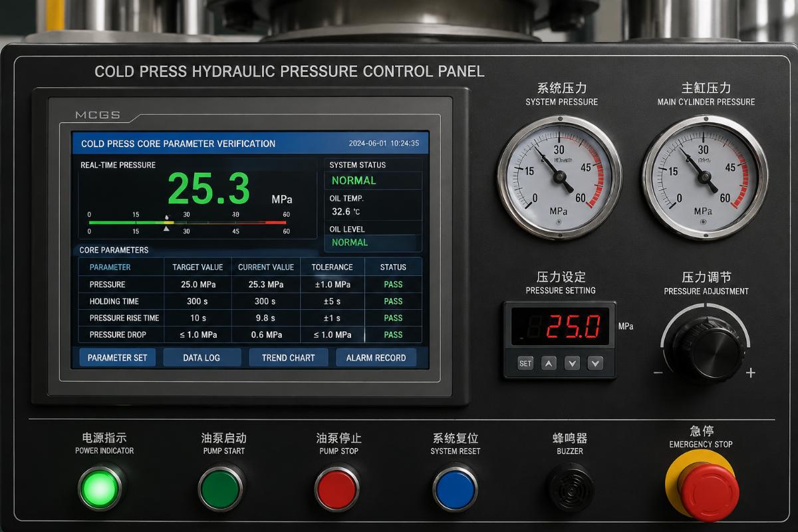Image resolution: width=798 pixels, height=532 pixels.
Task: Click the ±5 s tolerance cell
Action: [332, 301]
